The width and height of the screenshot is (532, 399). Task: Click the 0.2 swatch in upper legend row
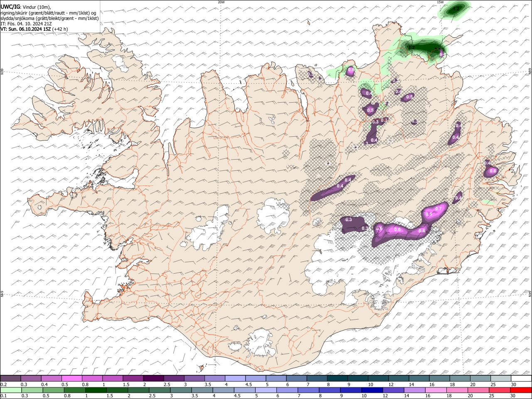pyautogui.click(x=11, y=379)
